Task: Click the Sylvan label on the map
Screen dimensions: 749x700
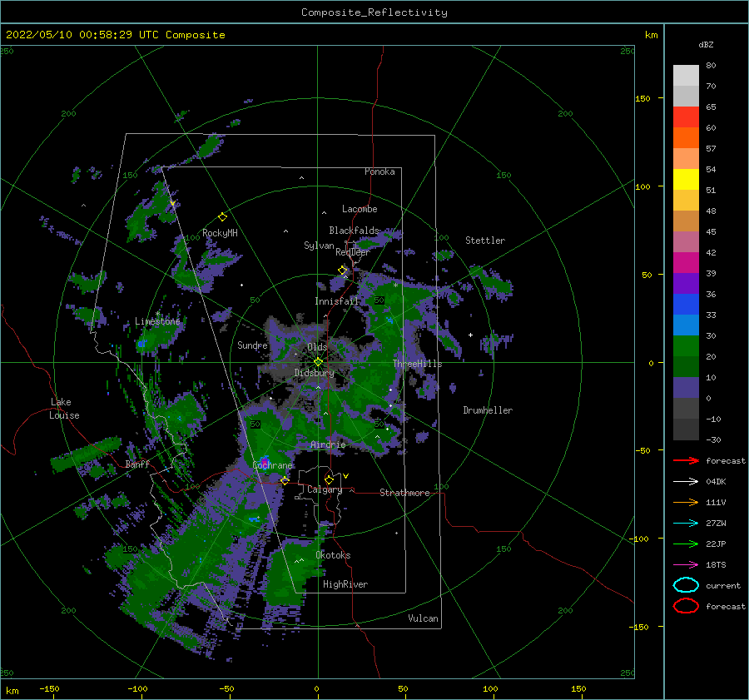Action: pyautogui.click(x=319, y=246)
